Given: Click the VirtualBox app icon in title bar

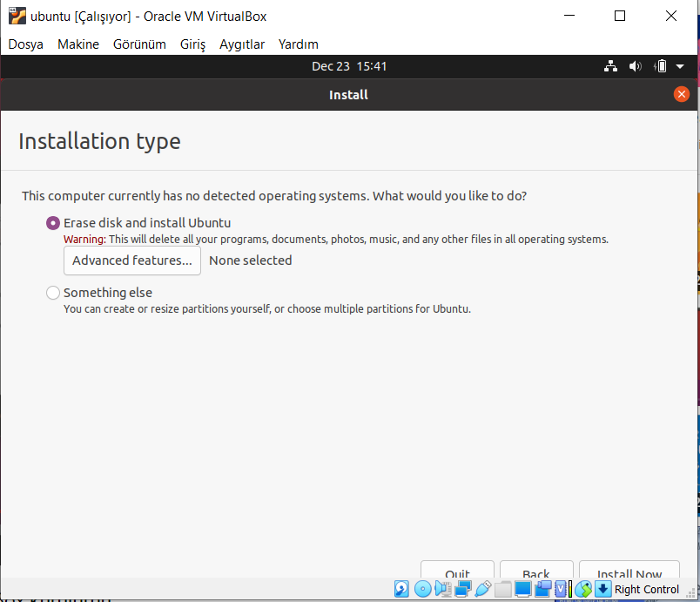Looking at the screenshot, I should (x=17, y=16).
